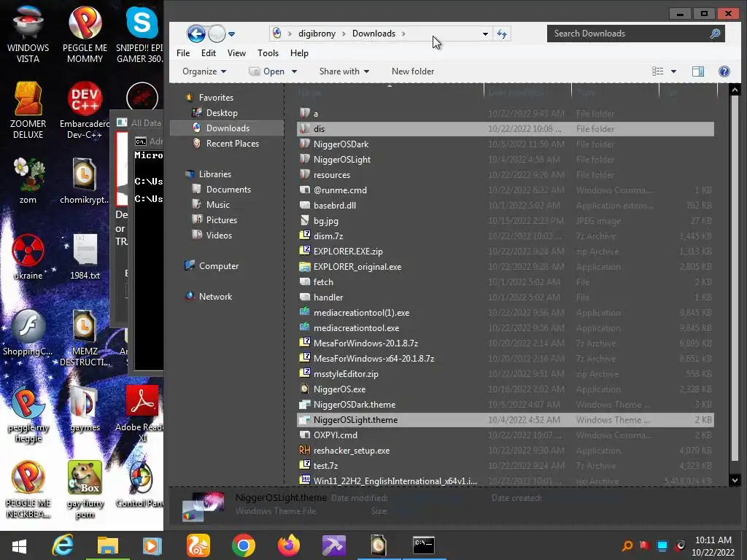Image resolution: width=747 pixels, height=560 pixels.
Task: Launch Internet Explorer from taskbar
Action: (63, 545)
